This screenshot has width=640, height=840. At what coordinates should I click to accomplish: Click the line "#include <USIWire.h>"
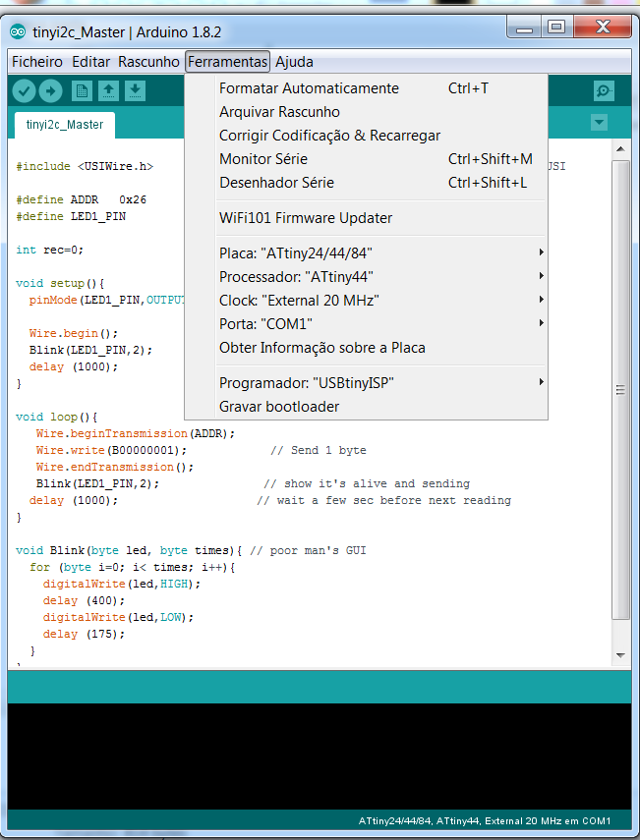click(85, 166)
